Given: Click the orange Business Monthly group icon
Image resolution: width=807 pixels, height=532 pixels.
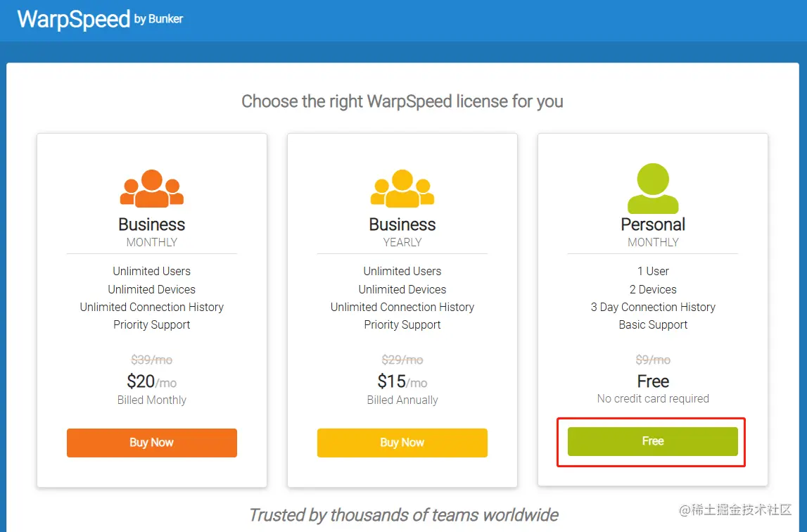Looking at the screenshot, I should [x=152, y=189].
